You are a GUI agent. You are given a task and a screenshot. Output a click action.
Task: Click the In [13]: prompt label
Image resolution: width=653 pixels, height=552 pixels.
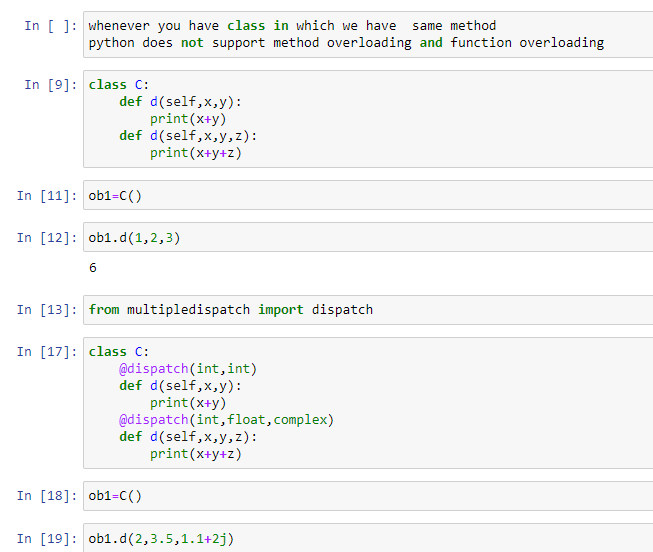point(47,310)
